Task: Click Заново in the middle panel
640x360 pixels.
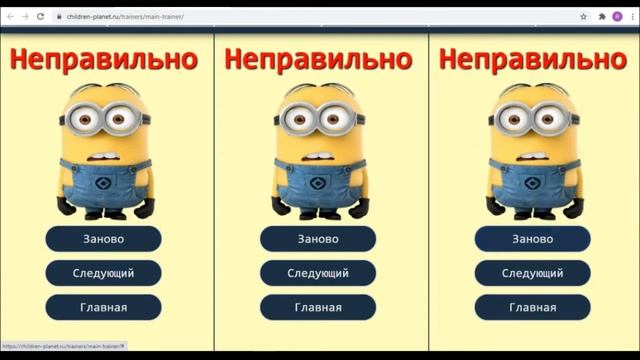Action: pyautogui.click(x=318, y=239)
